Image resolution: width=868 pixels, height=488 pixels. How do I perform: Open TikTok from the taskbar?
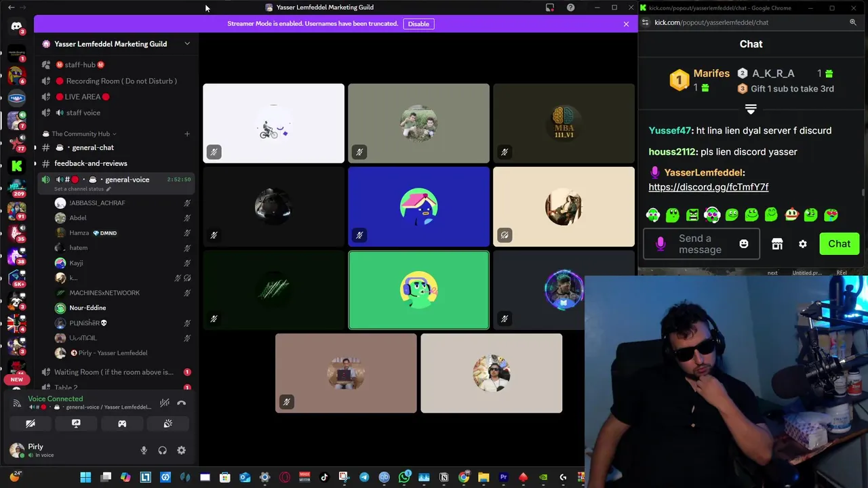click(x=324, y=477)
